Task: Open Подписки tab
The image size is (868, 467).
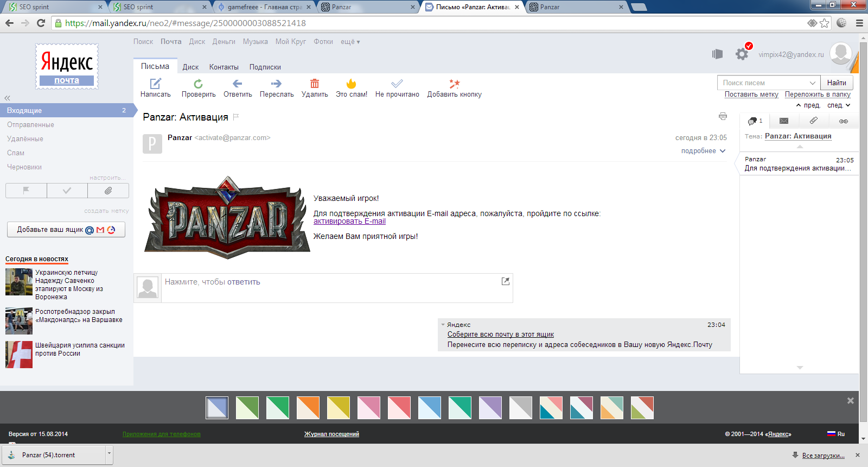Action: point(265,67)
